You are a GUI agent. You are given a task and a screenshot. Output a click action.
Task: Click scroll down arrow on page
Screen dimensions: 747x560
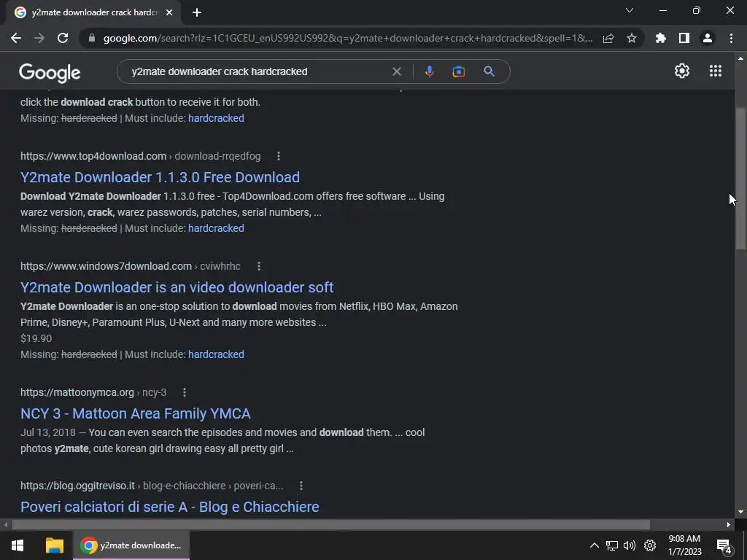(x=740, y=513)
